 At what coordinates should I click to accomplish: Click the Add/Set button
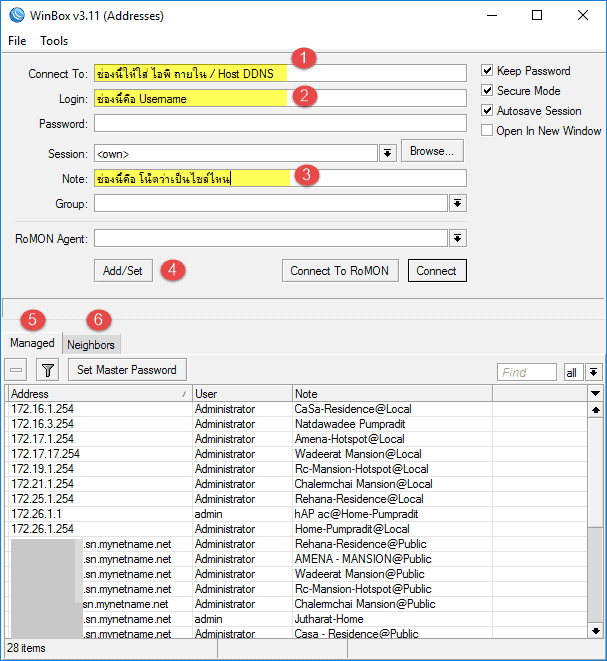pos(123,271)
